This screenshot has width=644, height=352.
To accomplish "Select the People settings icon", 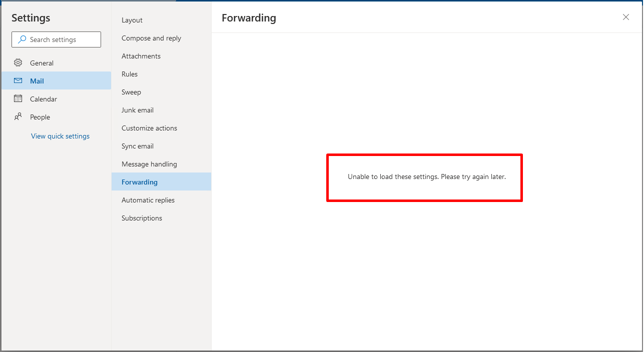I will [18, 117].
